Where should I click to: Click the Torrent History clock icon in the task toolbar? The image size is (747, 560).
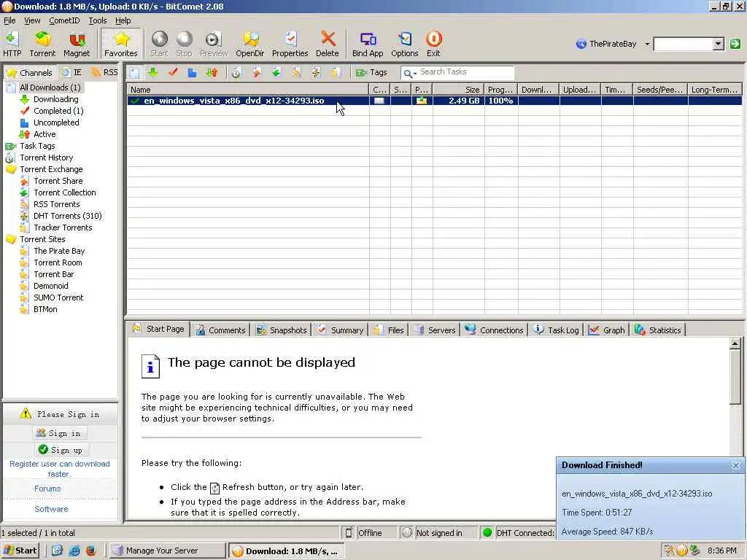pyautogui.click(x=236, y=72)
